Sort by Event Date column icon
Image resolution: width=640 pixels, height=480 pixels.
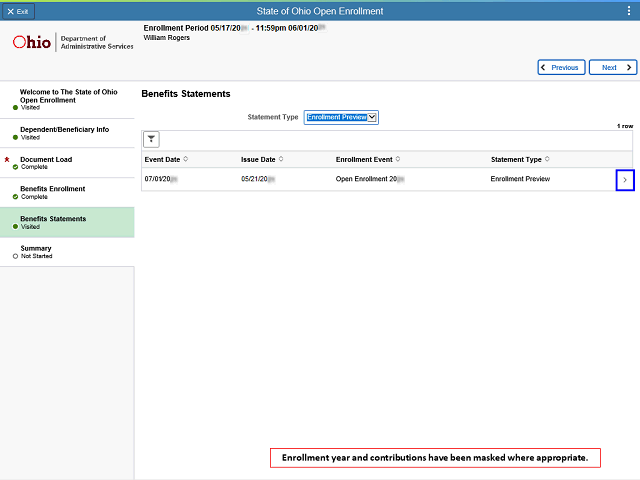point(186,159)
